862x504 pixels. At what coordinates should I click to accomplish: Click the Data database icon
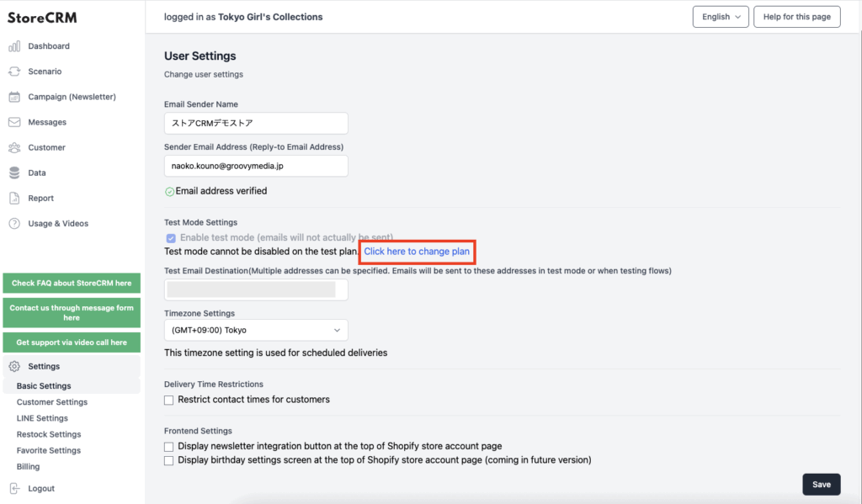pos(14,172)
